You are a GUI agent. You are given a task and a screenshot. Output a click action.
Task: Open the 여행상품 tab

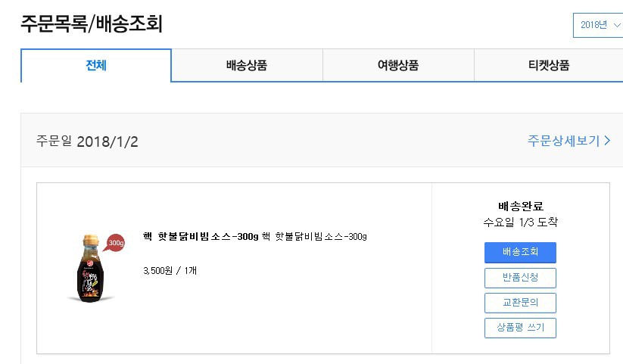tap(398, 65)
